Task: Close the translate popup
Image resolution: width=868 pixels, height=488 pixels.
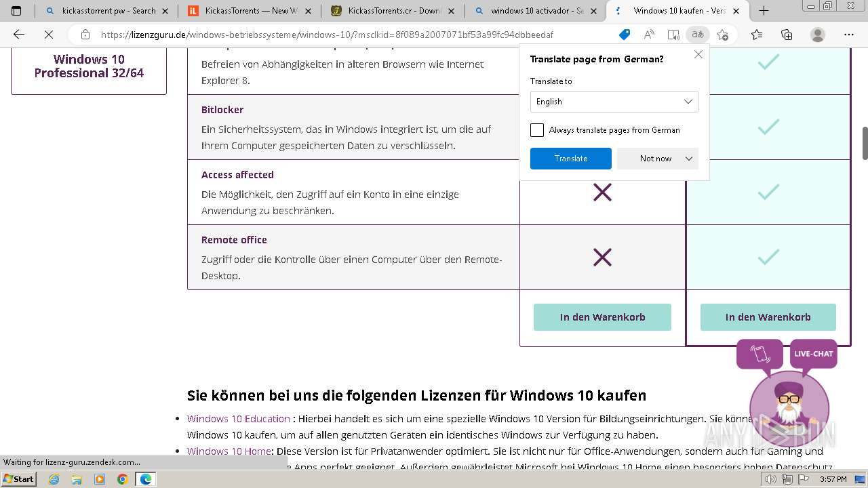Action: [x=698, y=54]
